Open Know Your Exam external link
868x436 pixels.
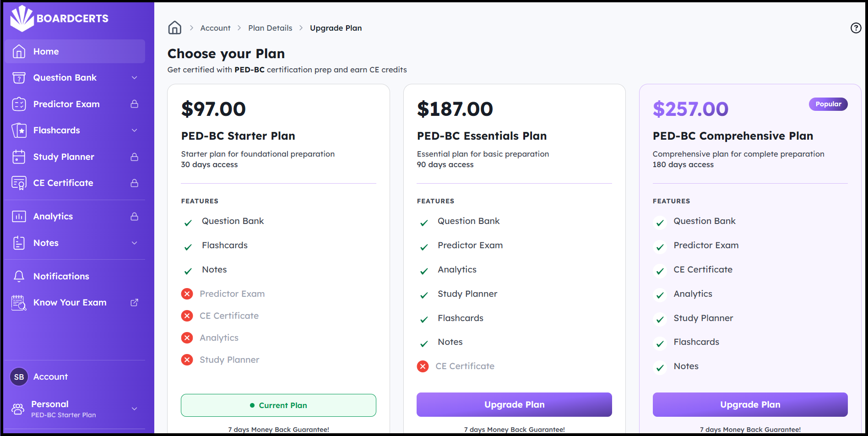coord(134,302)
